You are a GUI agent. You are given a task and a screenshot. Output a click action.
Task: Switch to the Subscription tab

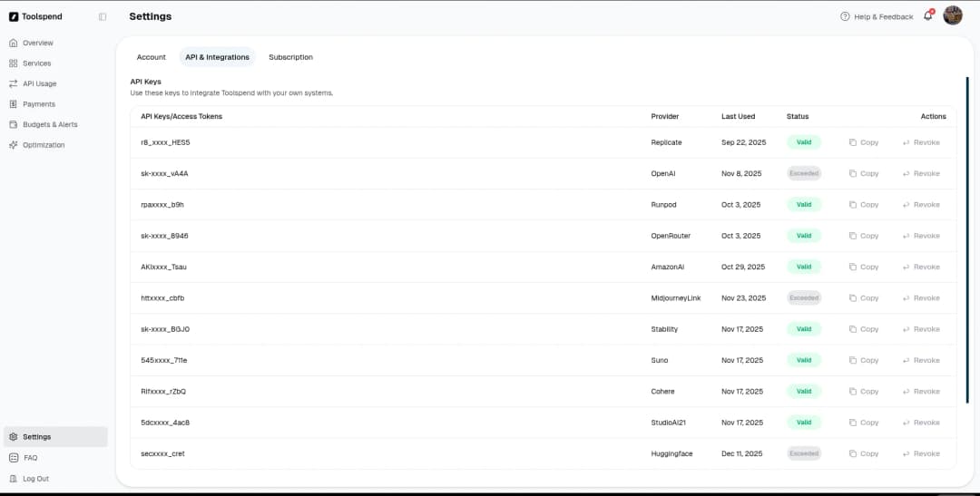coord(290,57)
